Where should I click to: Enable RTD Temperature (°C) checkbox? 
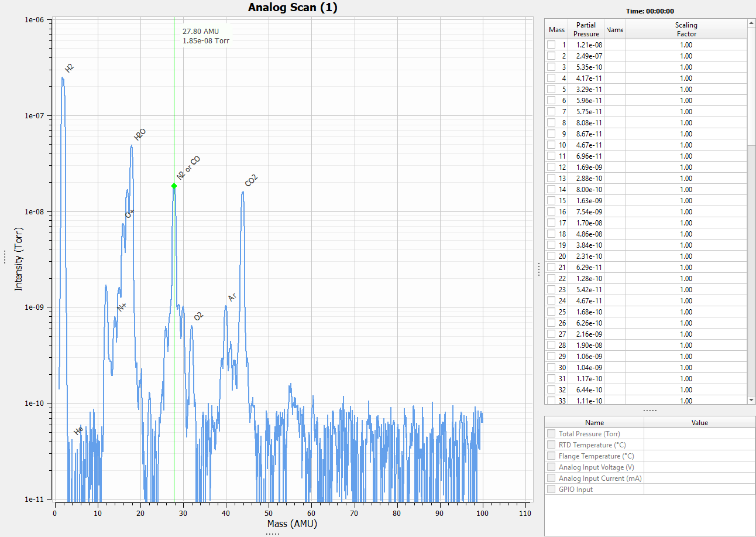[551, 445]
